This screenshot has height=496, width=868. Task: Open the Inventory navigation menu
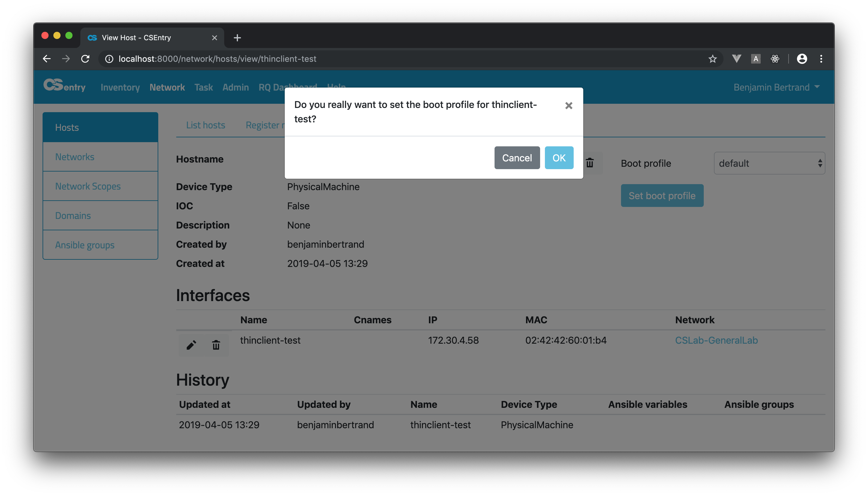pos(120,87)
